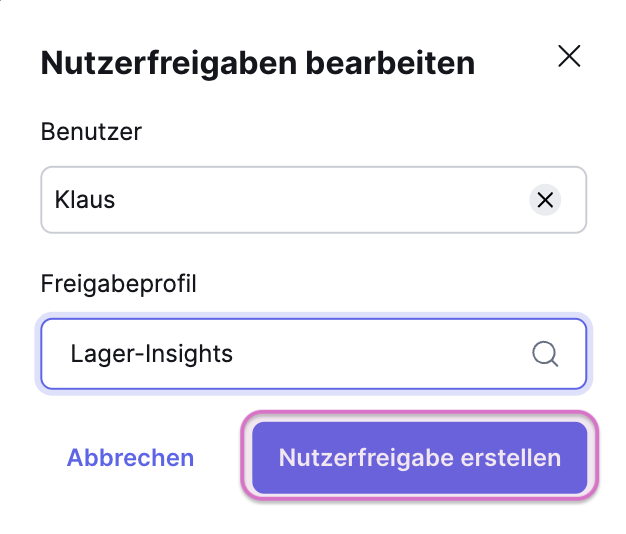Dismiss the dialog using the top X icon
Viewport: 626px width, 534px height.
click(569, 56)
